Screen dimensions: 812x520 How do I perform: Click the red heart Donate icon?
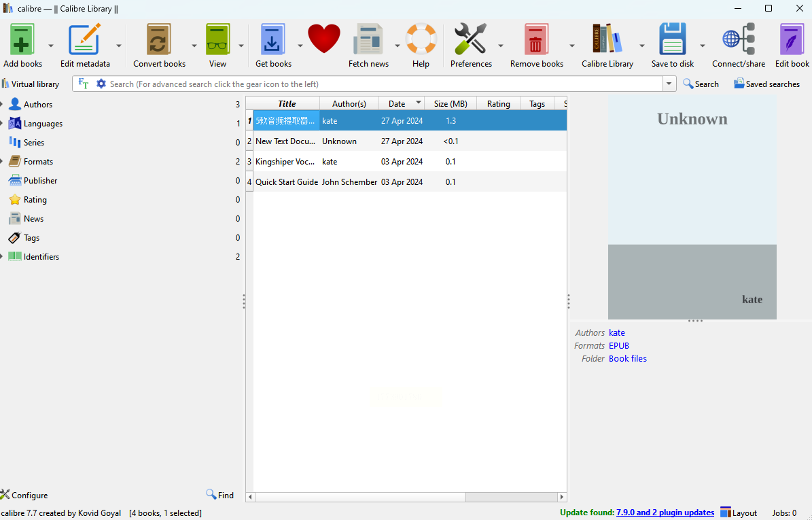tap(324, 39)
